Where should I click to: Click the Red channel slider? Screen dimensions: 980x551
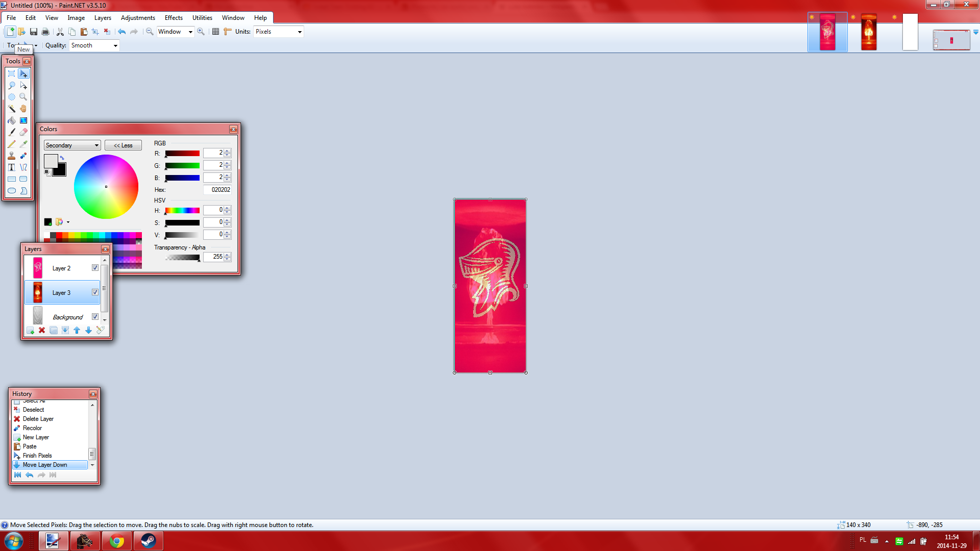182,154
